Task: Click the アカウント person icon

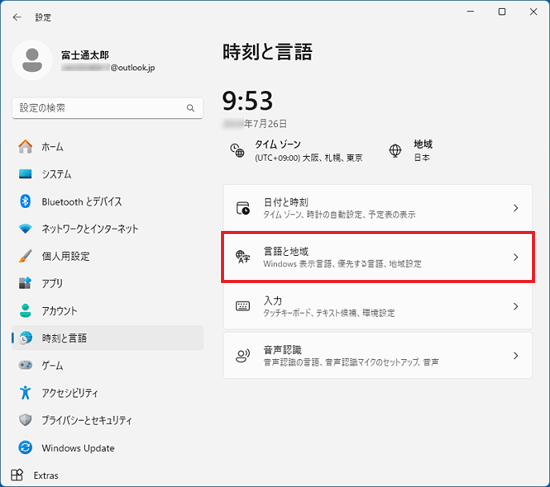Action: point(25,311)
